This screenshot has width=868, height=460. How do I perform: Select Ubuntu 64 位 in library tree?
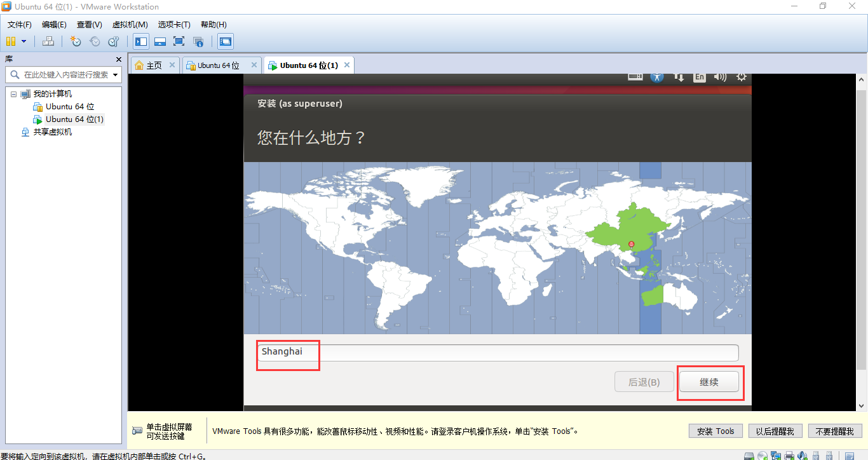pos(70,107)
